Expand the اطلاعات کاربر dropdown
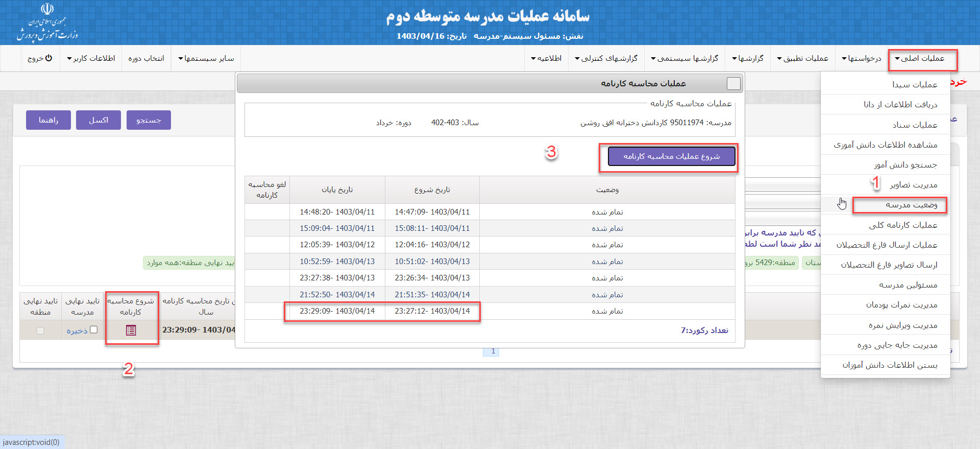980x449 pixels. 91,59
